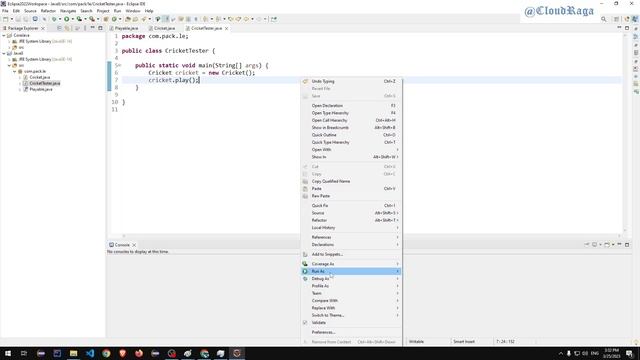
Task: Click the External Tools run icon in toolbar
Action: pos(92,19)
